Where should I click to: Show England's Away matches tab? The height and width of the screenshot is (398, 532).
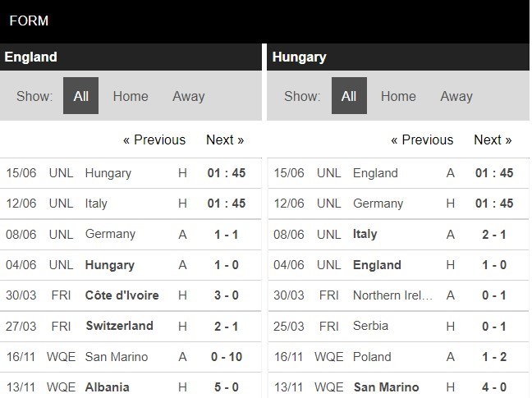tap(188, 96)
